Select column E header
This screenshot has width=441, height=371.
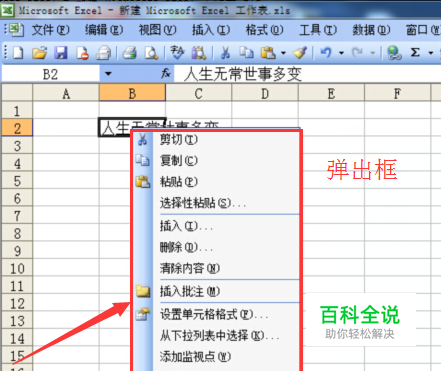(331, 93)
